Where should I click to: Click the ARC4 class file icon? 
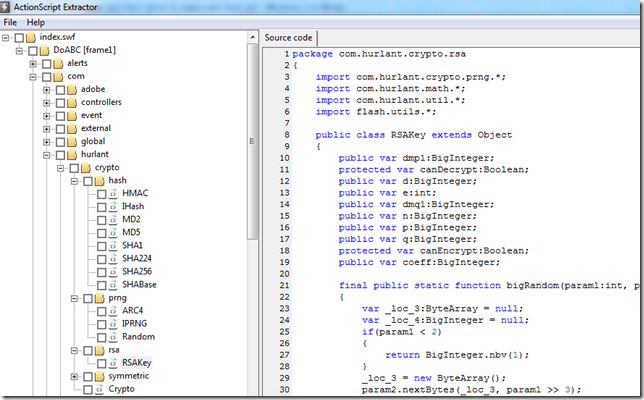tap(113, 311)
